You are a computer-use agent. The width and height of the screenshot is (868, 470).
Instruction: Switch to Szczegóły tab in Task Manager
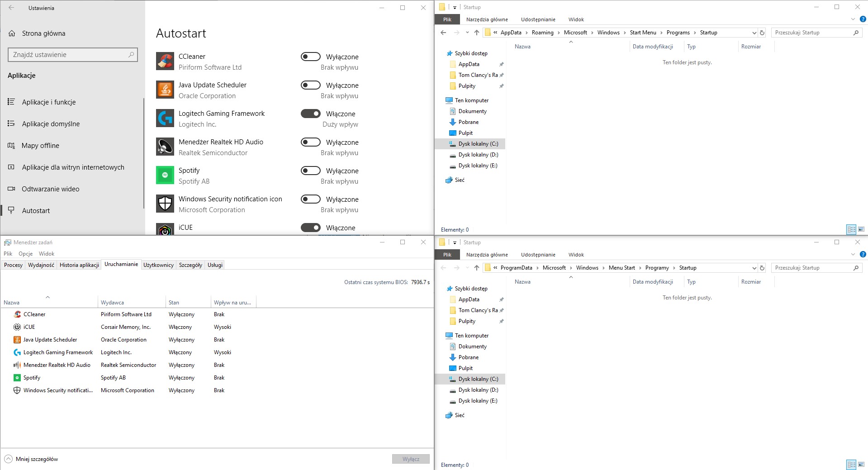click(190, 265)
